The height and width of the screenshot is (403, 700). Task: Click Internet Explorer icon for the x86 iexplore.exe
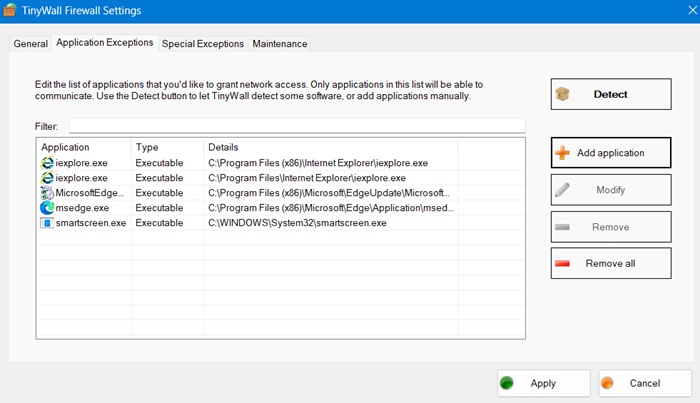tap(47, 163)
